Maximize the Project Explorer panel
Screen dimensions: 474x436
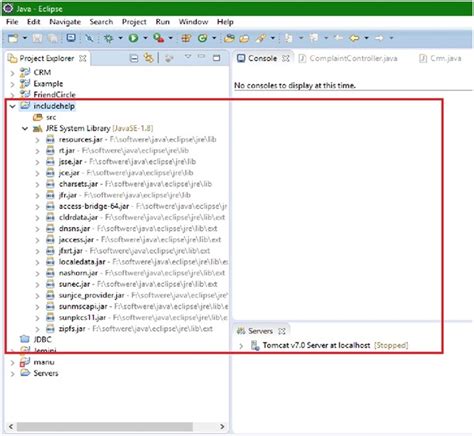(217, 58)
